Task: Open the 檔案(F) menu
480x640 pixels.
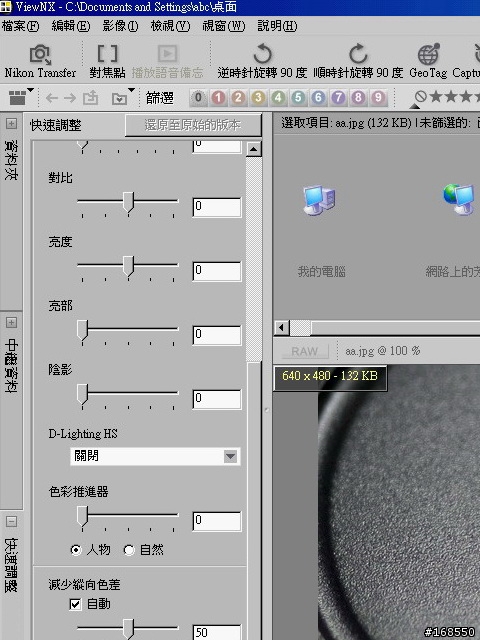Action: 20,26
